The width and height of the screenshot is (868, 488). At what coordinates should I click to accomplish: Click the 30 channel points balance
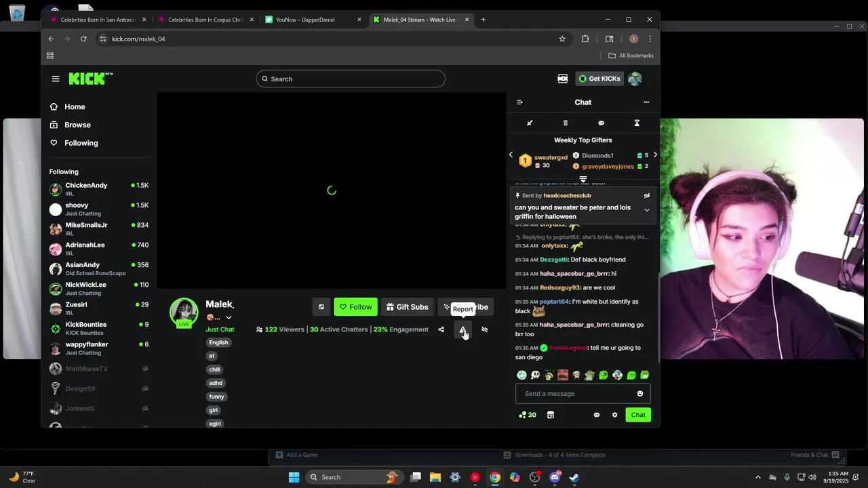[527, 415]
